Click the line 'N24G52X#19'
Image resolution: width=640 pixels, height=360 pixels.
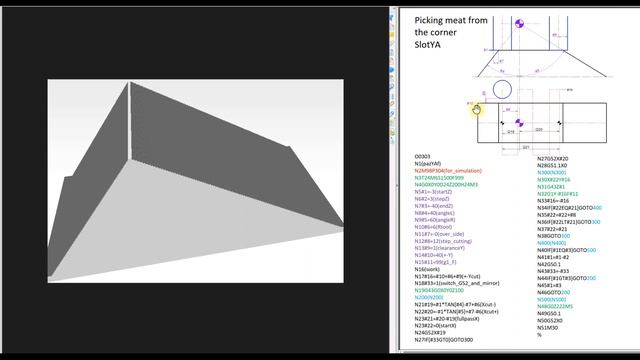point(430,333)
